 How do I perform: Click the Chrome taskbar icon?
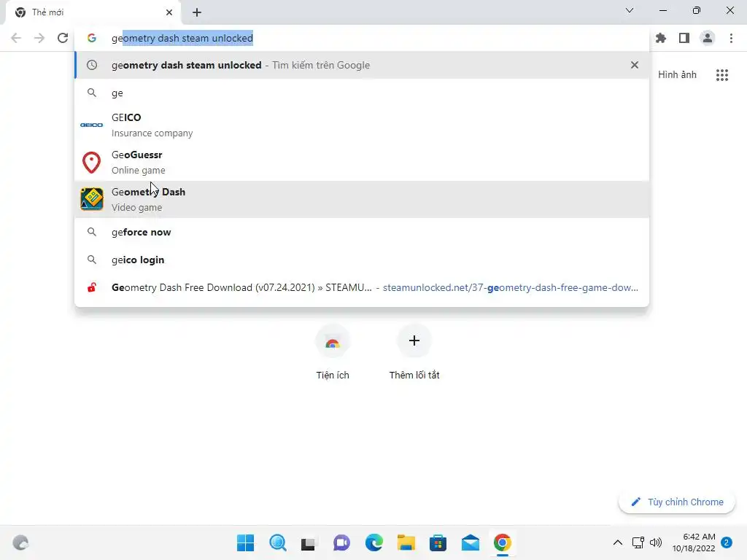point(502,542)
